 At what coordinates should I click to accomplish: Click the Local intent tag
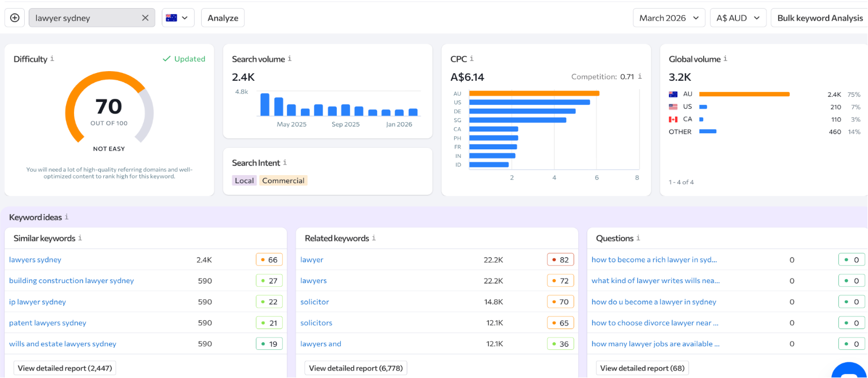(244, 181)
